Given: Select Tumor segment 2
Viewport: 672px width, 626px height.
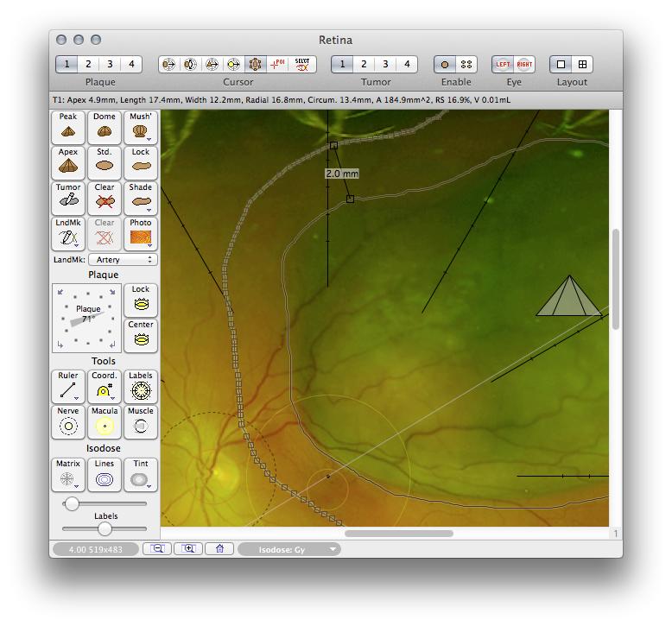Looking at the screenshot, I should coord(364,64).
